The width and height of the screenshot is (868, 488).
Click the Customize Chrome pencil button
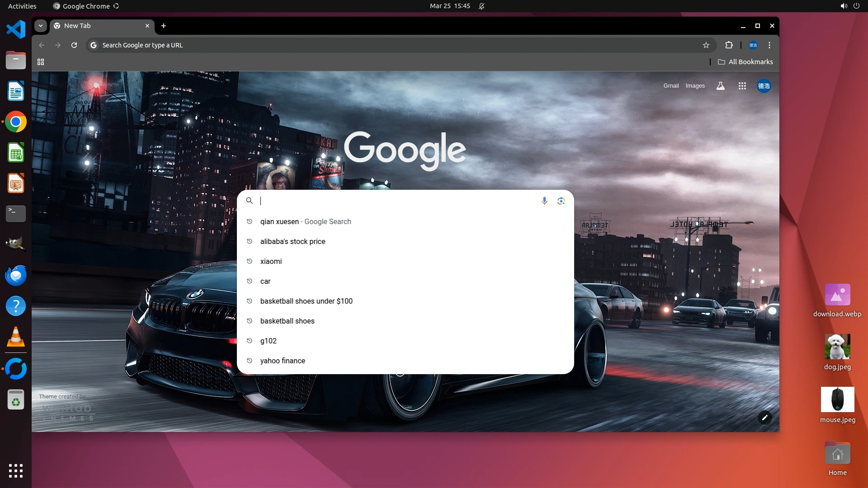pos(764,418)
